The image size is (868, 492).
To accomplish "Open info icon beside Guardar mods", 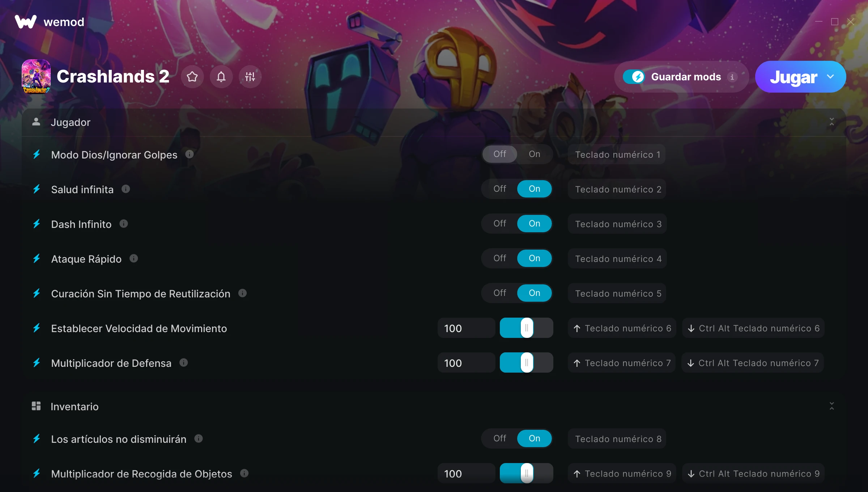I will (x=732, y=77).
